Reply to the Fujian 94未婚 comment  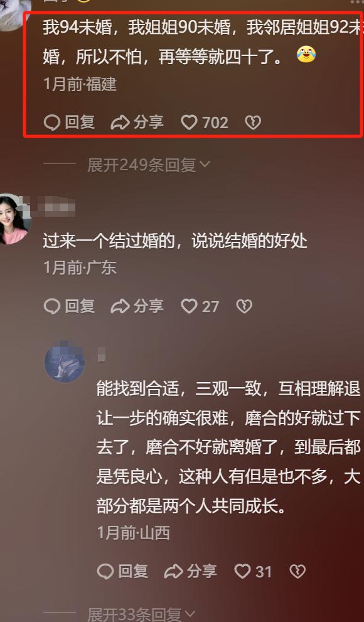point(69,122)
